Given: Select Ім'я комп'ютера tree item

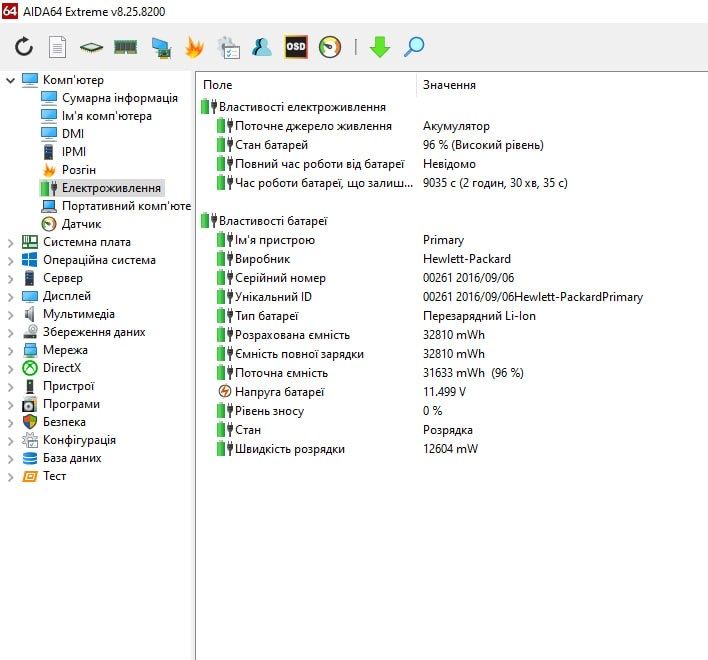Looking at the screenshot, I should tap(107, 116).
